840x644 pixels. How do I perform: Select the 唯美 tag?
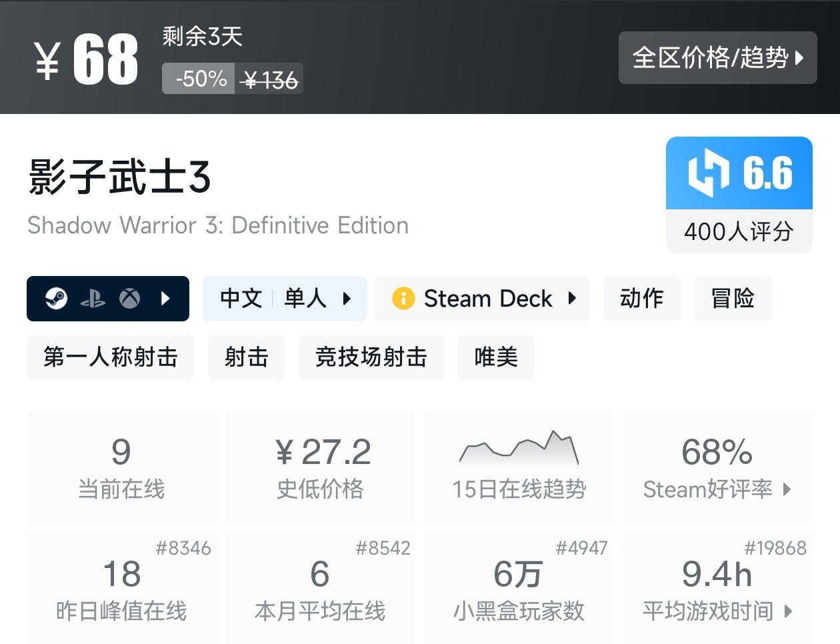496,357
